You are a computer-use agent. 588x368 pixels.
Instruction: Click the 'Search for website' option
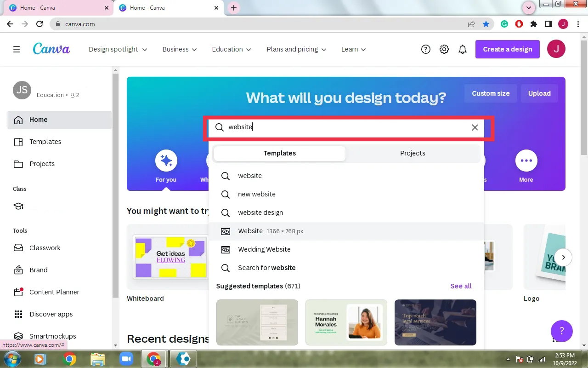pos(346,268)
